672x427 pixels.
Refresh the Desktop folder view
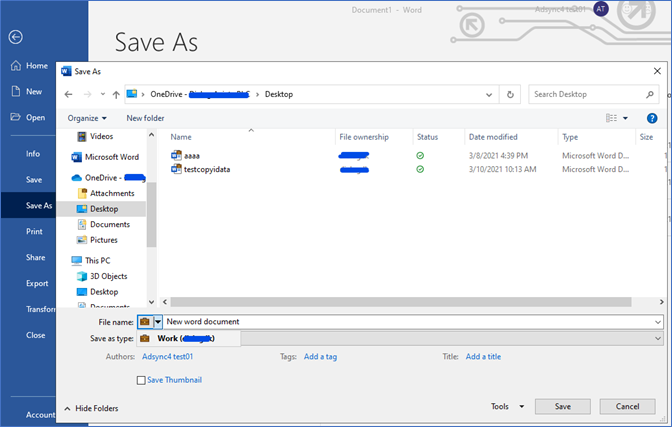[510, 95]
